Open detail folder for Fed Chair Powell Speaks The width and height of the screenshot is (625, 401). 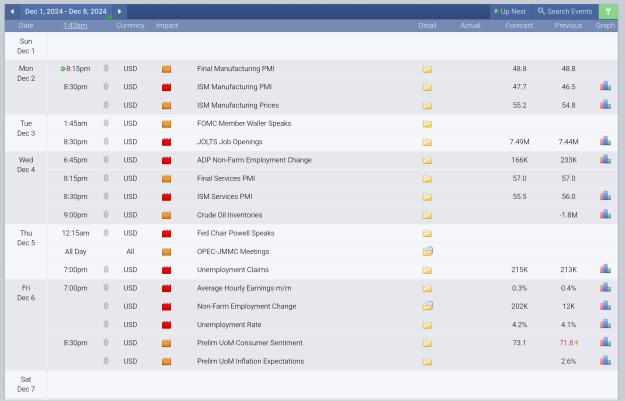(x=427, y=234)
